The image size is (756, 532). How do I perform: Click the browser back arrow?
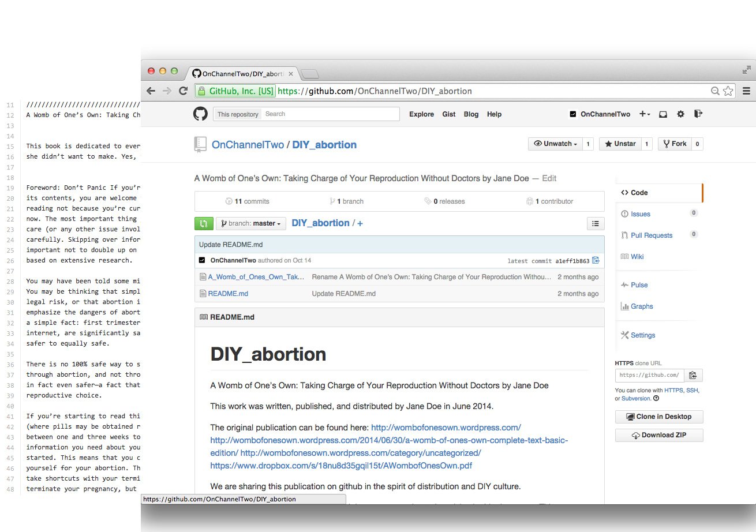(x=151, y=91)
